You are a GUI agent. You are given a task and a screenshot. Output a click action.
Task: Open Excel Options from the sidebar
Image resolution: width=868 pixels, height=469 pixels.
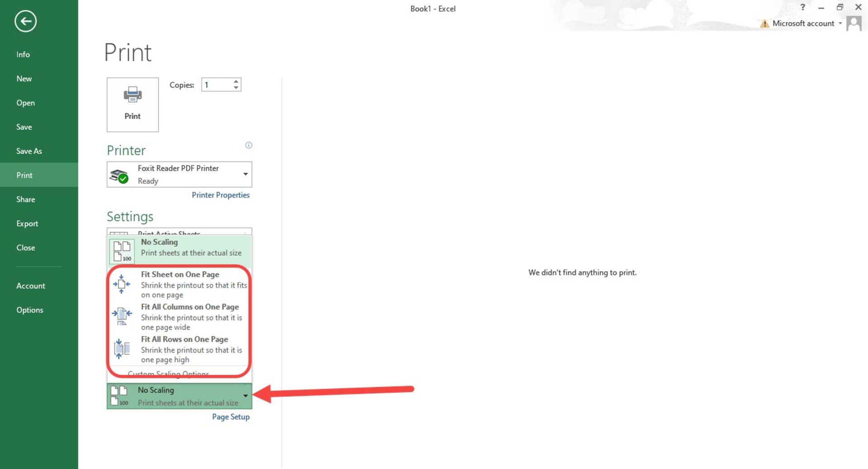[30, 310]
